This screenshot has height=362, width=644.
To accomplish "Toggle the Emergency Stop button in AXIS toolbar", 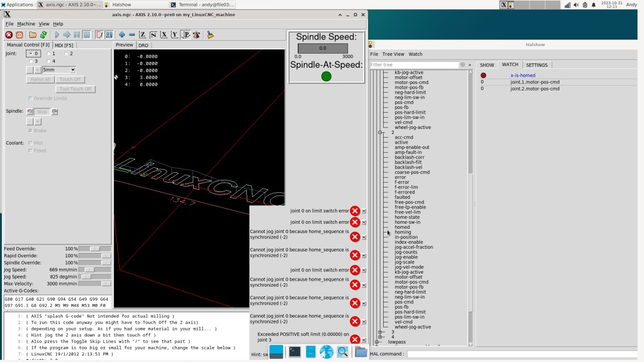I will coord(9,35).
